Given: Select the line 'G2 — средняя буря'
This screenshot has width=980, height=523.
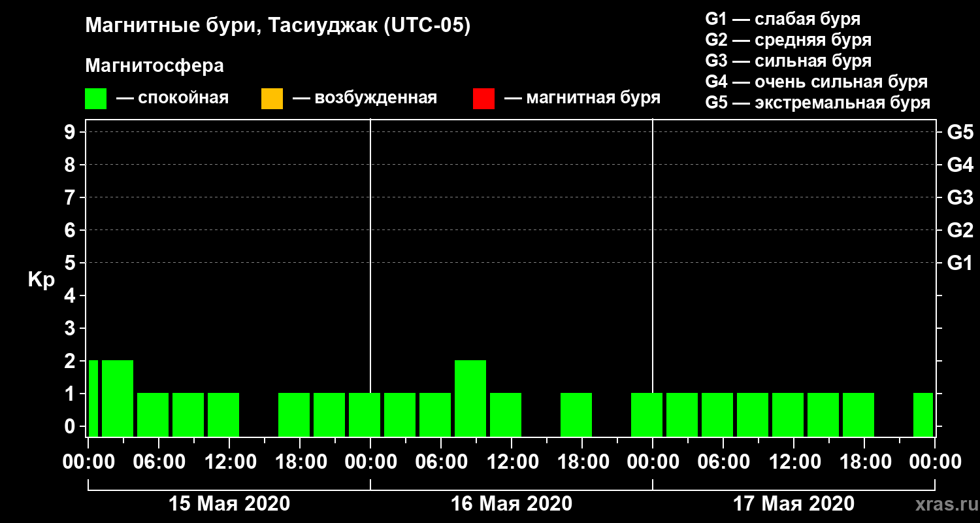Looking at the screenshot, I should pos(789,40).
